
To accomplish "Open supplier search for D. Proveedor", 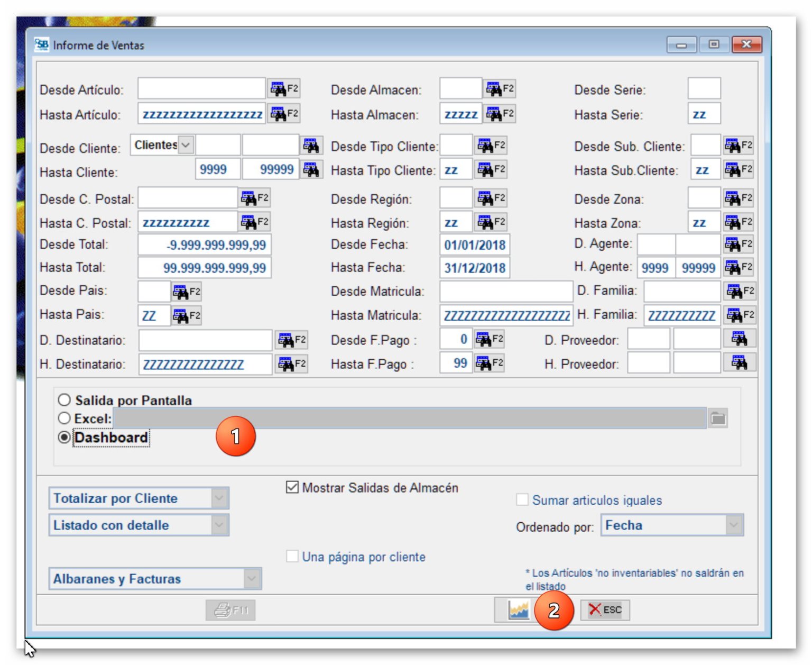I will (x=739, y=339).
